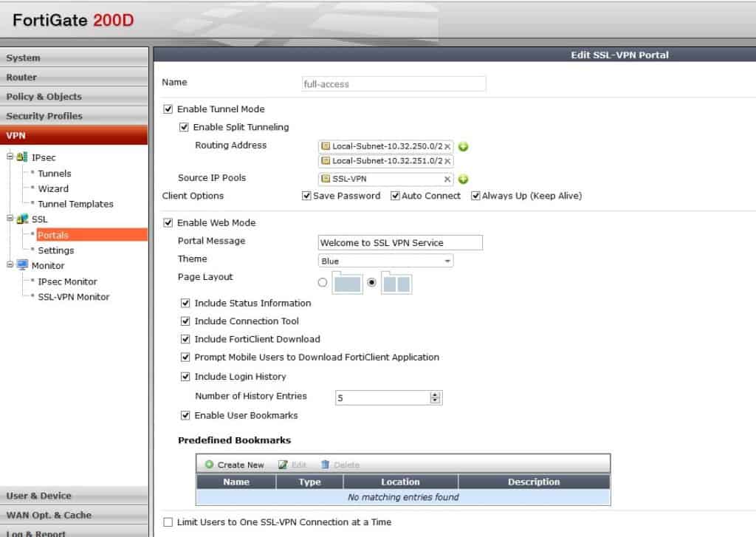This screenshot has height=537, width=756.
Task: Choose the two-column layout radio button
Action: click(371, 282)
